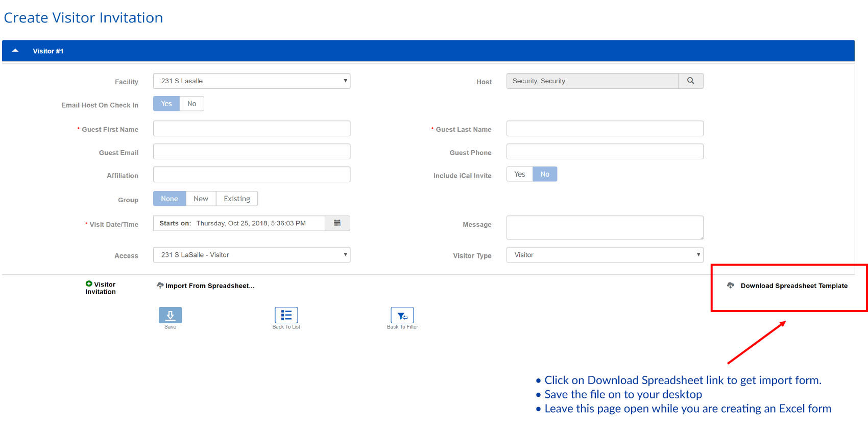Viewport: 868px width, 430px height.
Task: Click the green plus Visitor Invitation icon
Action: point(89,284)
